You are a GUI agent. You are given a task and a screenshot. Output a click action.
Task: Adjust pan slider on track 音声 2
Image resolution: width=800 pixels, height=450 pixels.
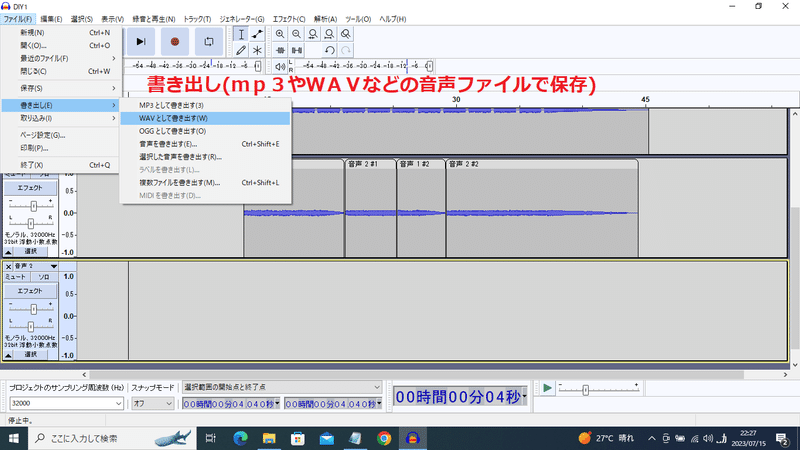tap(31, 326)
